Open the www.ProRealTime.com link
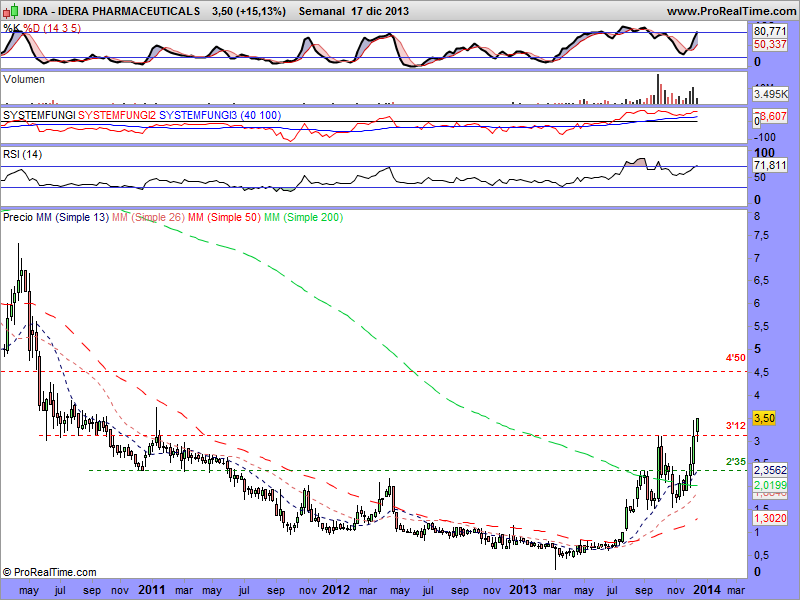 coord(731,11)
